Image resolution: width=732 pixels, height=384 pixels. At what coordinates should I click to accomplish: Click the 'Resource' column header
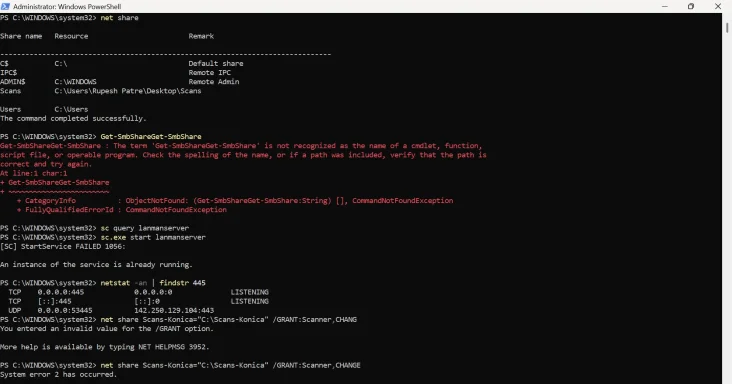pyautogui.click(x=71, y=36)
